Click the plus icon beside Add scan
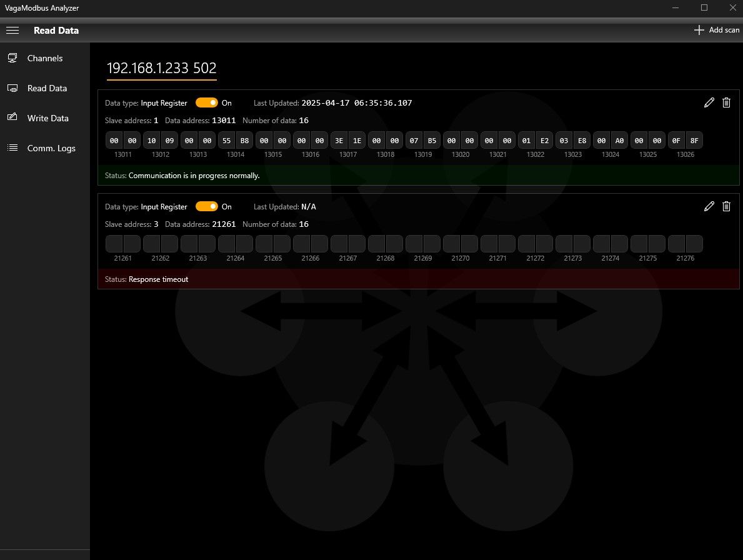This screenshot has width=743, height=560. pyautogui.click(x=699, y=30)
